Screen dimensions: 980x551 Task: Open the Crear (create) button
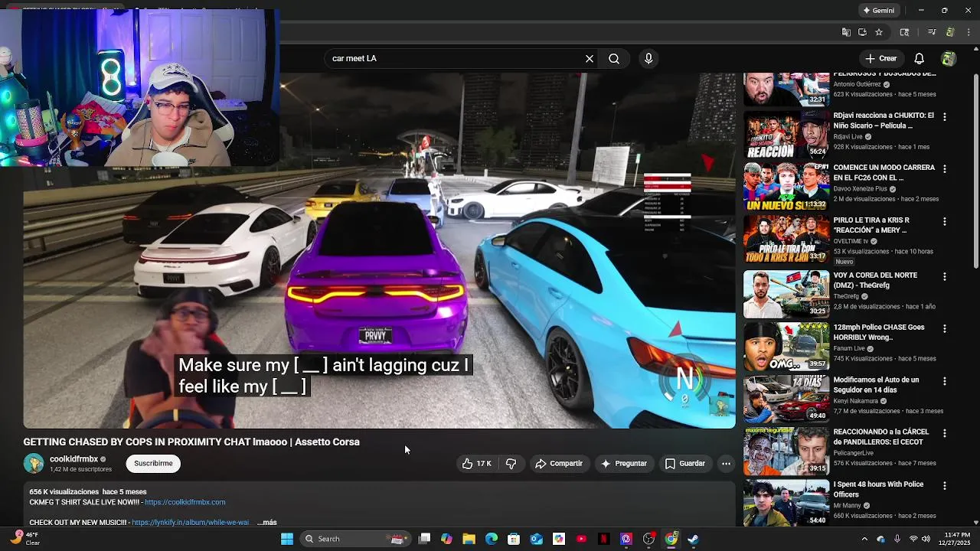tap(880, 58)
